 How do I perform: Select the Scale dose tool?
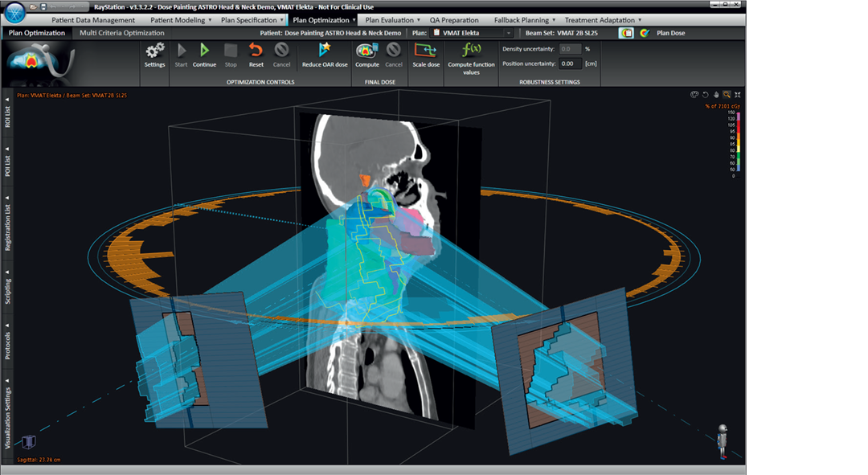click(426, 51)
